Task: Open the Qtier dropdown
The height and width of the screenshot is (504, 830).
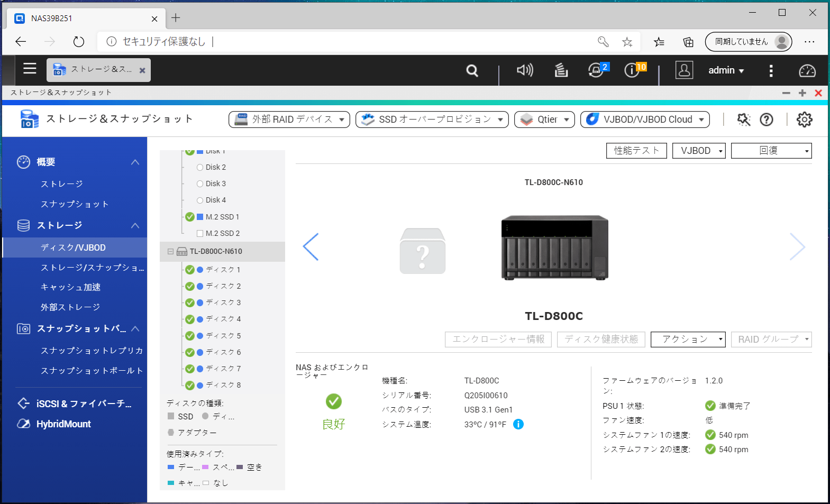Action: [x=544, y=120]
